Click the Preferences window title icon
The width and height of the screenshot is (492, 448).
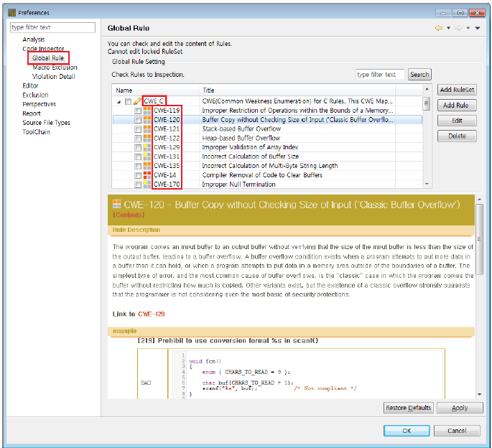(12, 12)
